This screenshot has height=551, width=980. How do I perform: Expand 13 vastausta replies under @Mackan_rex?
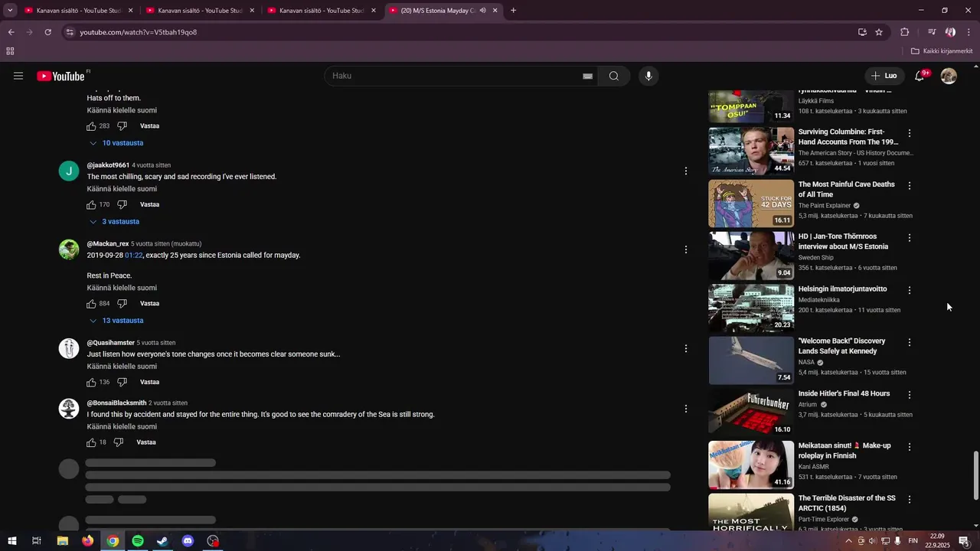(116, 321)
